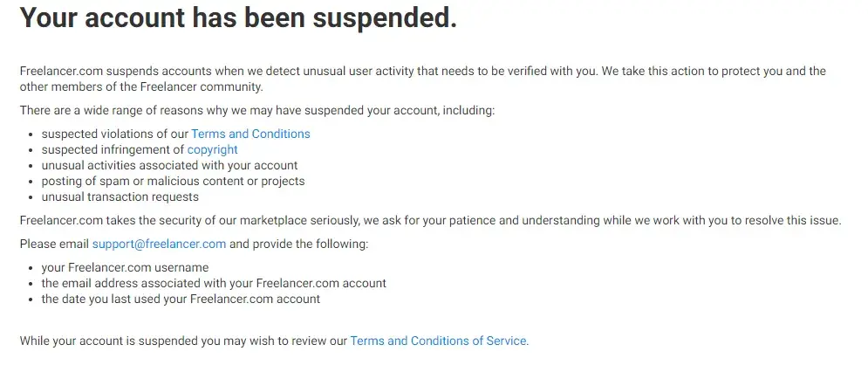The image size is (868, 372).
Task: Click the 'There are a wide range of reasons' line
Action: pos(256,110)
